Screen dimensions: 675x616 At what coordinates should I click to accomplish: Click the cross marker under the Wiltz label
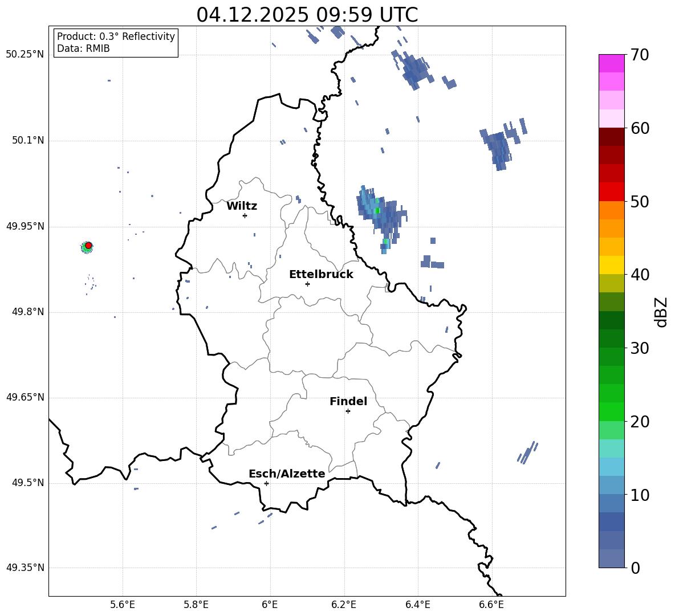pyautogui.click(x=245, y=215)
